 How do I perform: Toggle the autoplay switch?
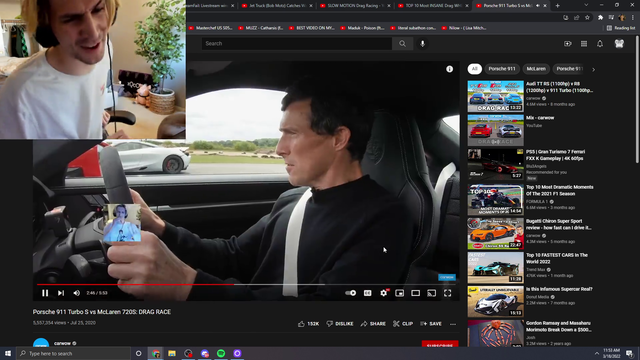(x=351, y=293)
